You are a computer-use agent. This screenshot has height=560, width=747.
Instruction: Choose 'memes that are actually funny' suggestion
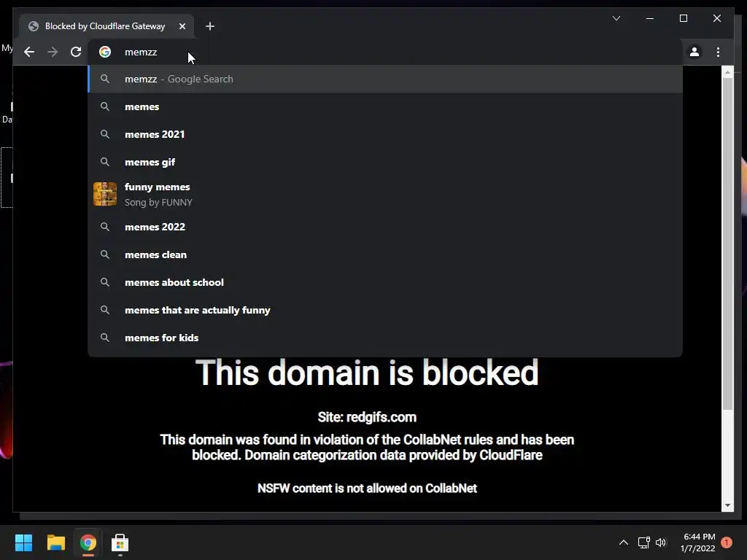(385, 309)
